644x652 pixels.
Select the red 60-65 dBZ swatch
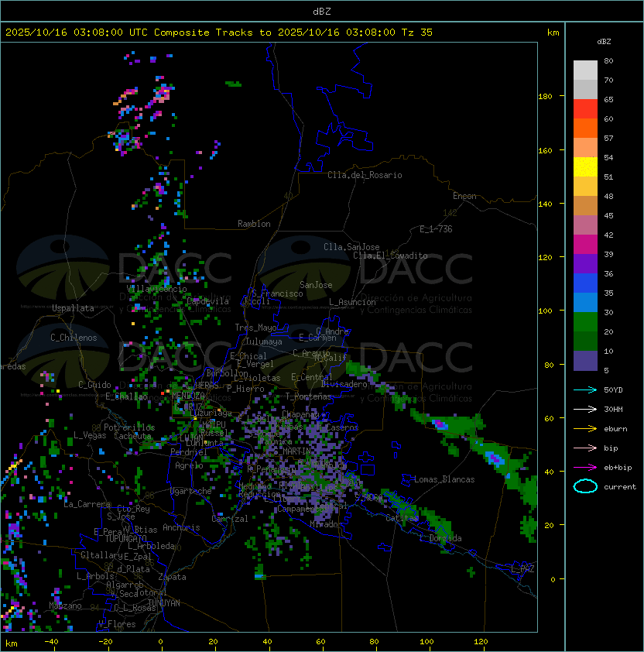[585, 109]
